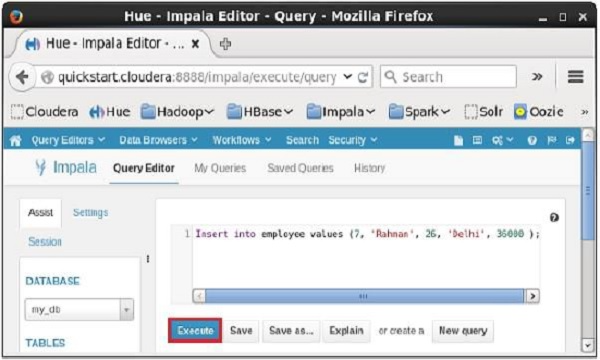Select the Session side tab
Screen dimensions: 600x360
pyautogui.click(x=45, y=242)
